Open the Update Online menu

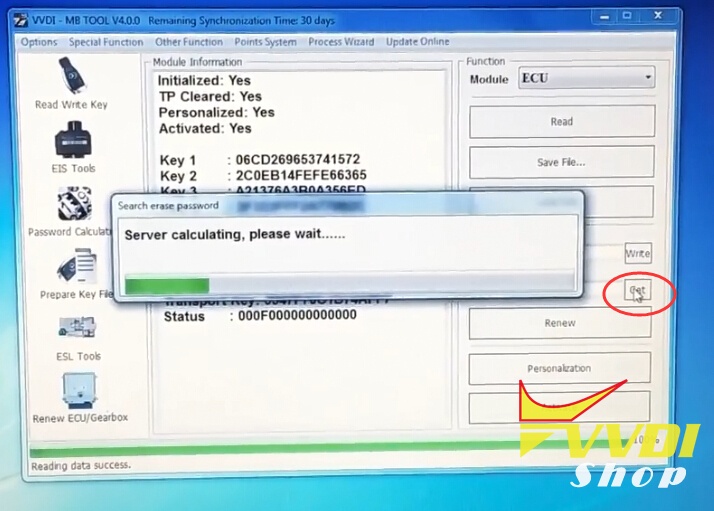coord(417,42)
